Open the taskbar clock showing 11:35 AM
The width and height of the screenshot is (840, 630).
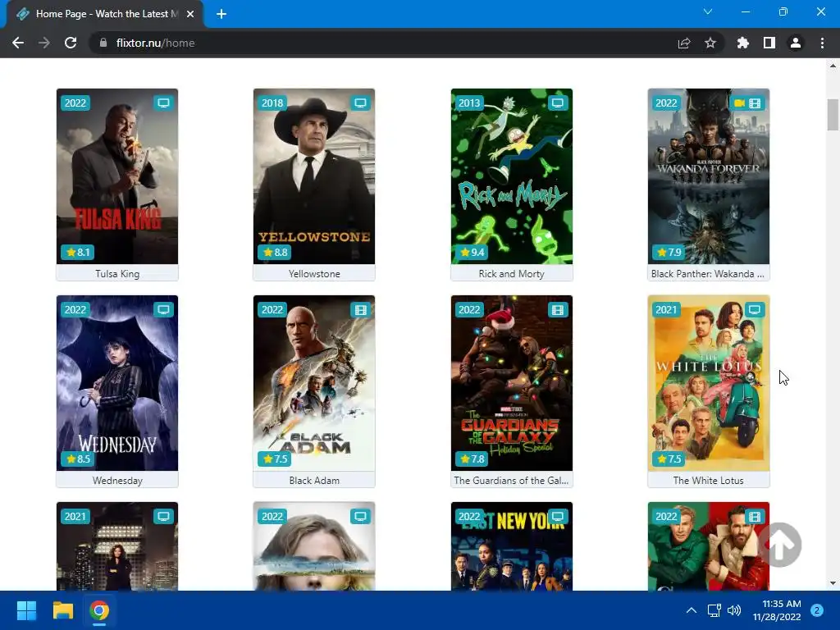(x=777, y=610)
